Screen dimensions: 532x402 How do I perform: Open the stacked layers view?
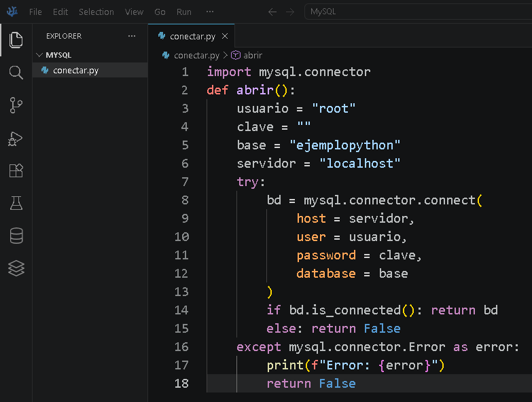pyautogui.click(x=16, y=268)
